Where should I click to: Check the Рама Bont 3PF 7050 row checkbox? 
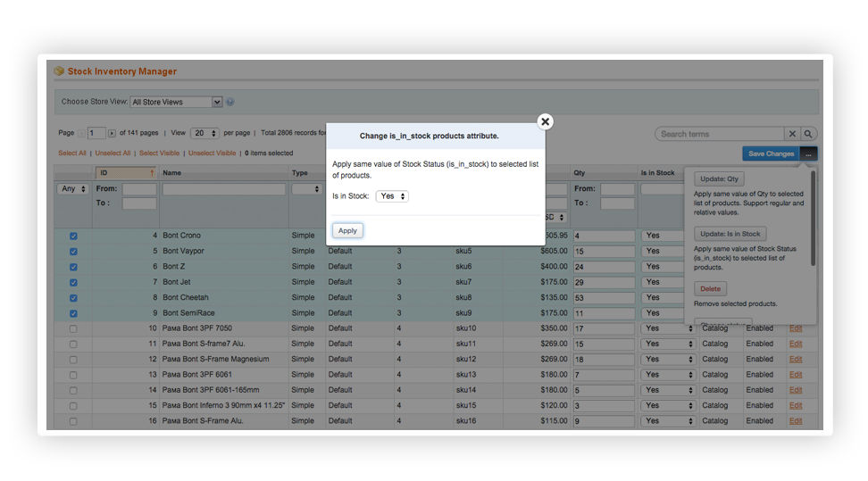(73, 328)
